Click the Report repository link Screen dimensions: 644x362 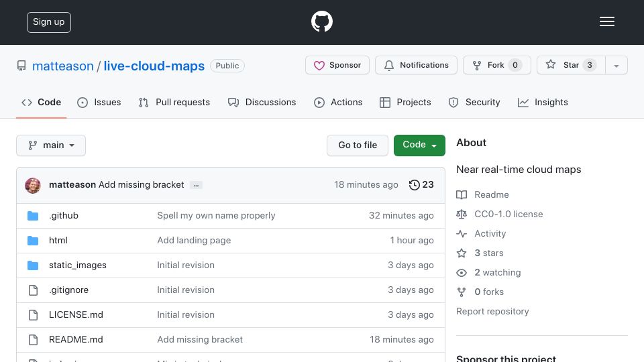point(492,312)
